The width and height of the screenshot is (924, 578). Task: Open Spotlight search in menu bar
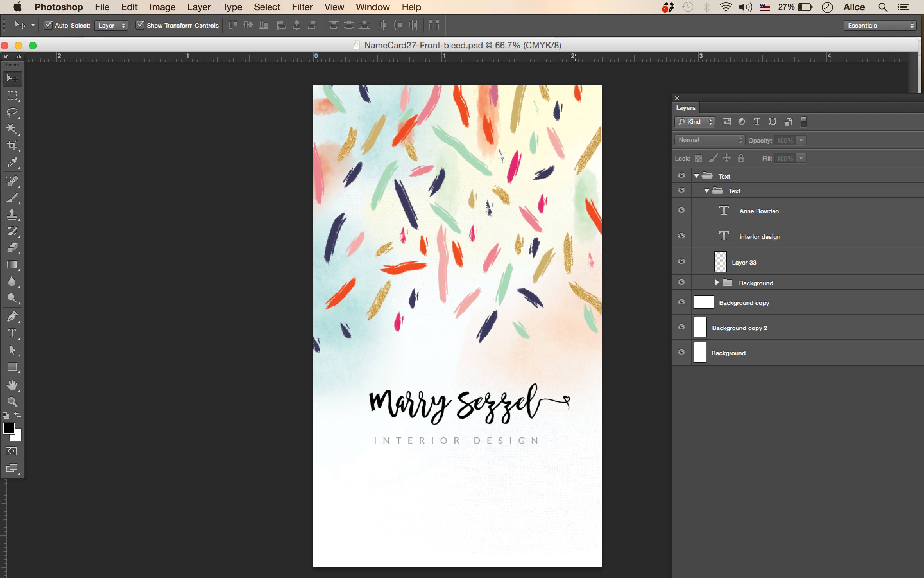coord(882,7)
